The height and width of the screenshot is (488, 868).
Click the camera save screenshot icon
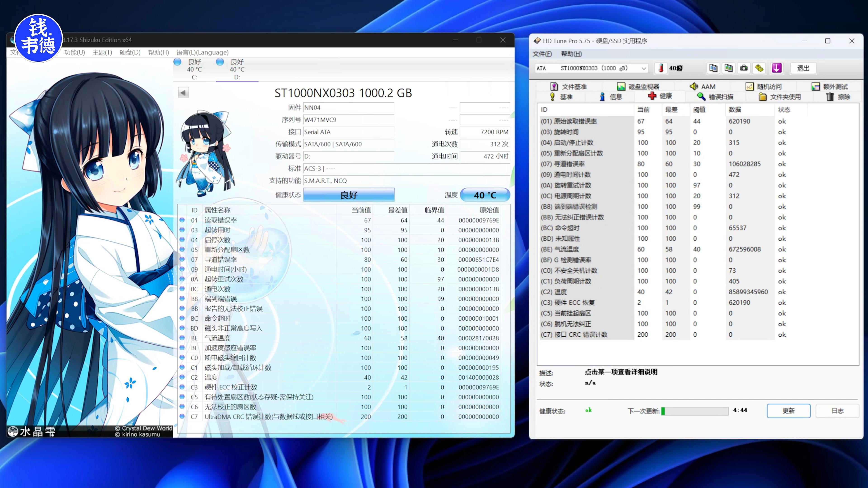(744, 68)
